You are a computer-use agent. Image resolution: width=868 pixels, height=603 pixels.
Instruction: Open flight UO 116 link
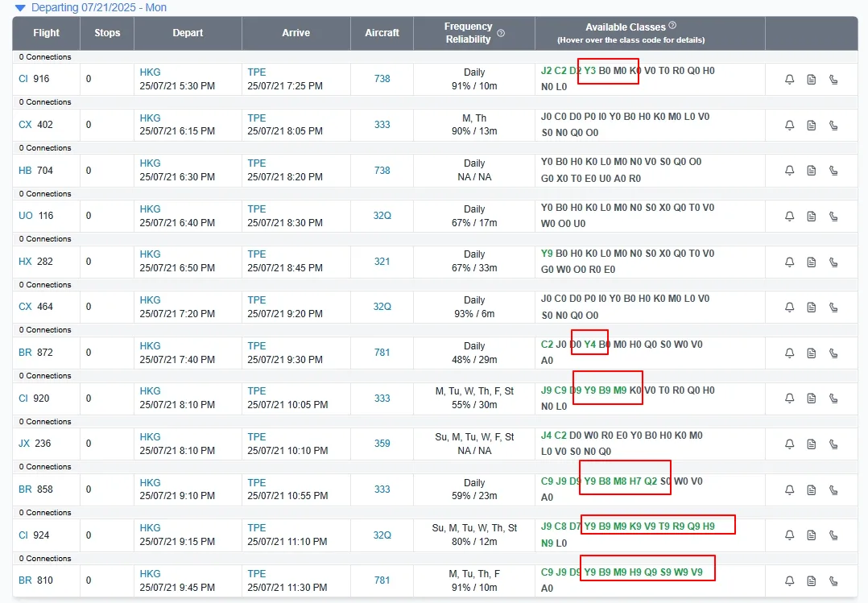(x=36, y=216)
